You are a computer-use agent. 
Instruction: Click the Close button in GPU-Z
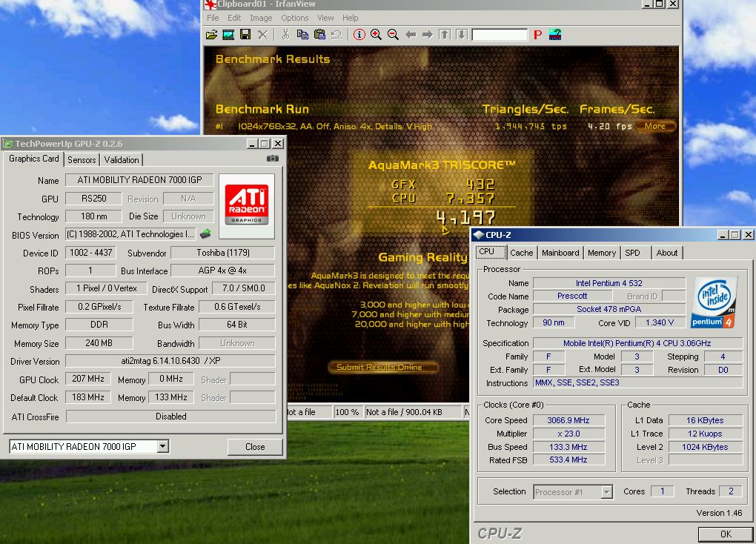click(255, 447)
